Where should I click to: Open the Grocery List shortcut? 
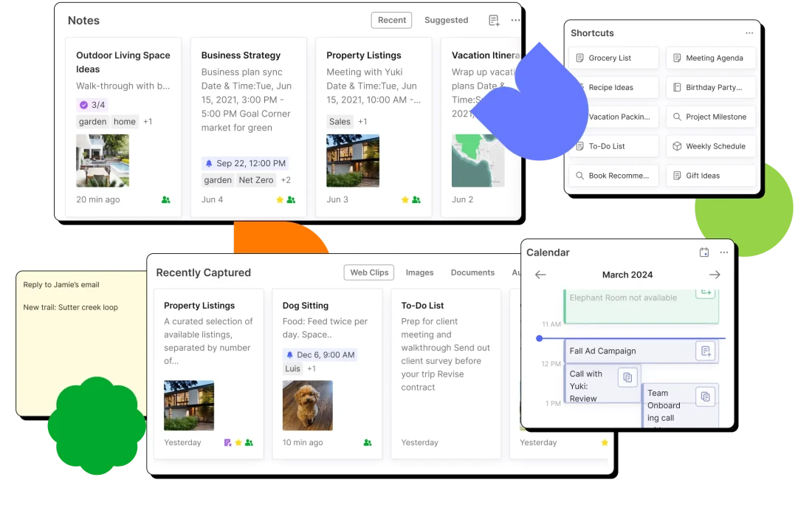click(x=613, y=58)
